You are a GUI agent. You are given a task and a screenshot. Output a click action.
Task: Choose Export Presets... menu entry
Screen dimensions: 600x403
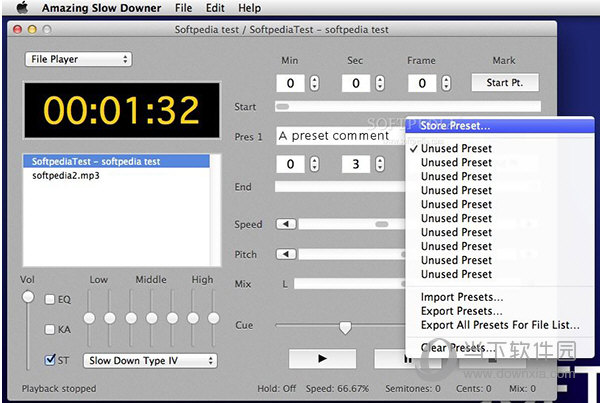click(x=500, y=311)
